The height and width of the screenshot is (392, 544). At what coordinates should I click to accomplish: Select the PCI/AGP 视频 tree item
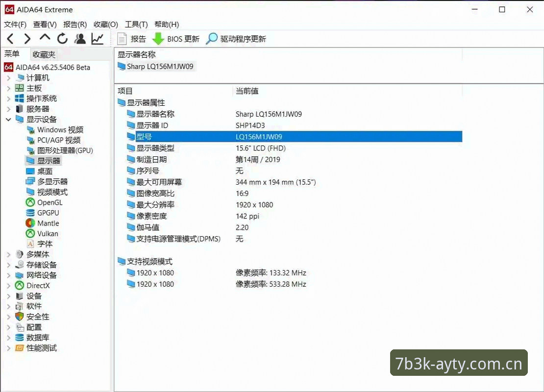[x=53, y=140]
